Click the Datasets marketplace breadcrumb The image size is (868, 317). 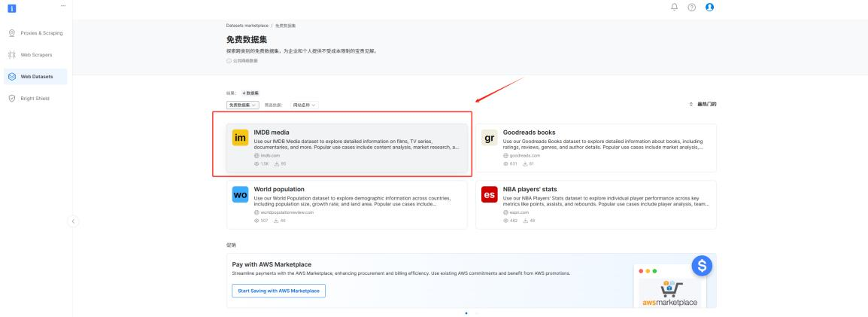(247, 26)
